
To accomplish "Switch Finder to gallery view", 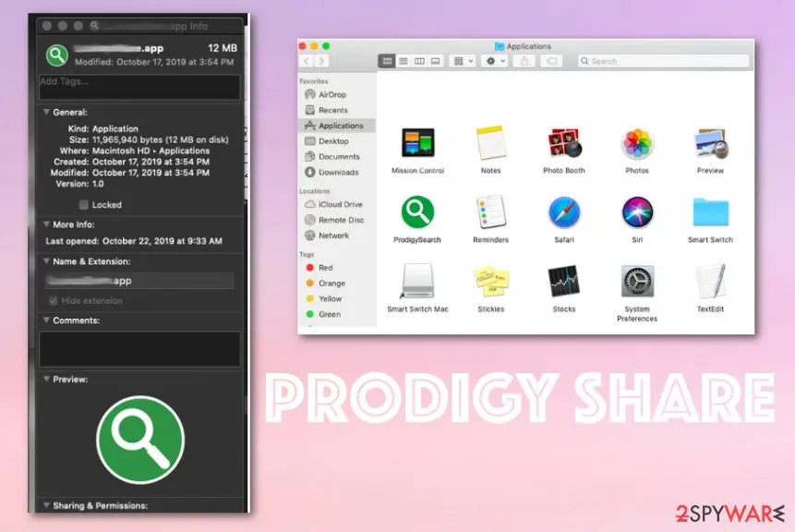I will point(436,61).
